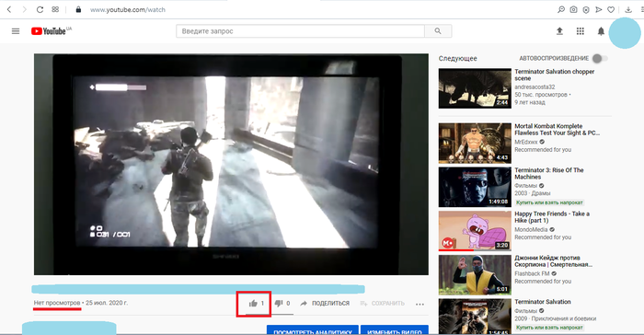Open Terminator 3: Rise Of The Machines thumbnail
Image resolution: width=644 pixels, height=335 pixels.
475,187
